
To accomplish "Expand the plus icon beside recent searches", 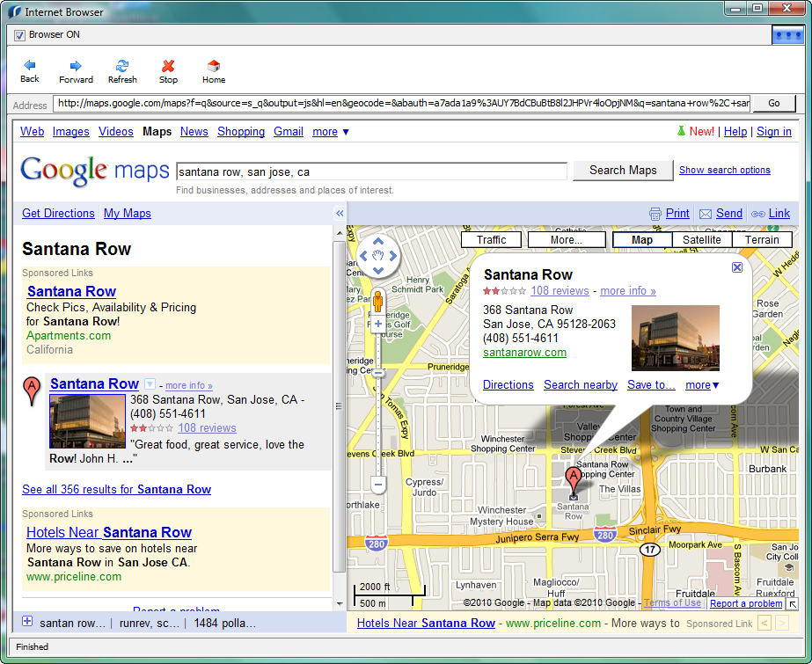I will (27, 622).
